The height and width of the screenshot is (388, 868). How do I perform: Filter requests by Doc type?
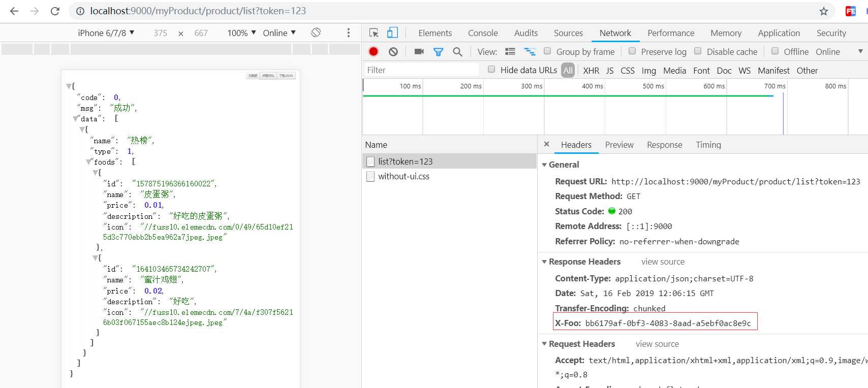pos(724,71)
